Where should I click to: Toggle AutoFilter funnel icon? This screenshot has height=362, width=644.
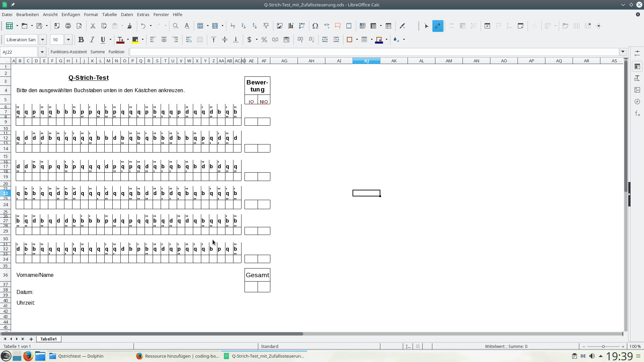(x=266, y=26)
